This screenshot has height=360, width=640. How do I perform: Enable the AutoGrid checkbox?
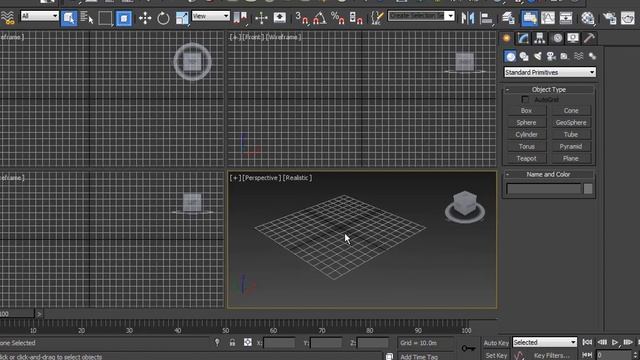[x=525, y=100]
